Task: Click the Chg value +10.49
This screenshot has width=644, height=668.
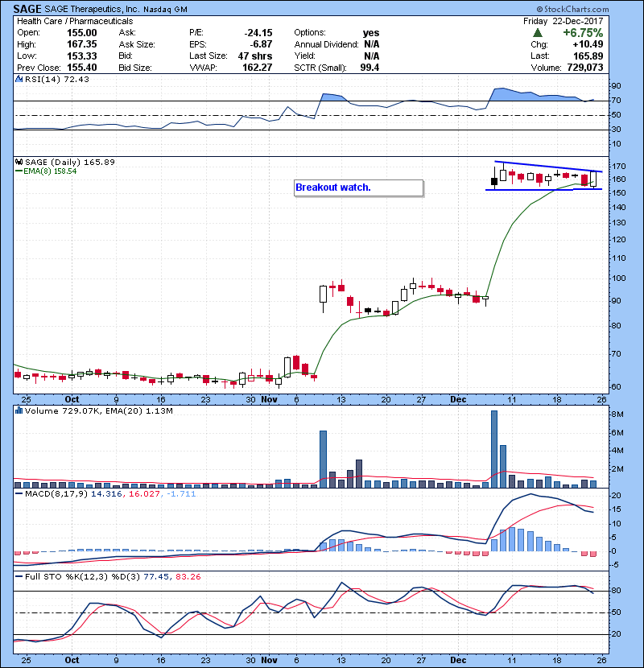Action: tap(588, 44)
